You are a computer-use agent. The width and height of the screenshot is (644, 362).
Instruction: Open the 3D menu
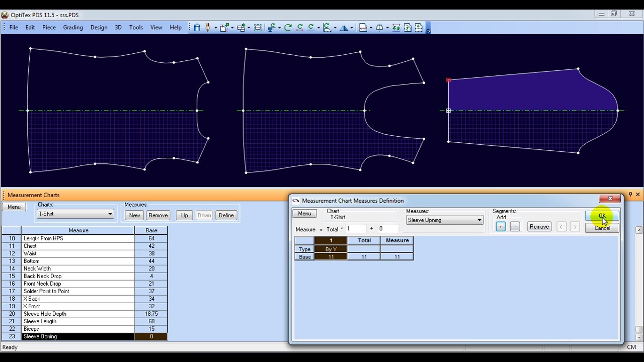(118, 28)
